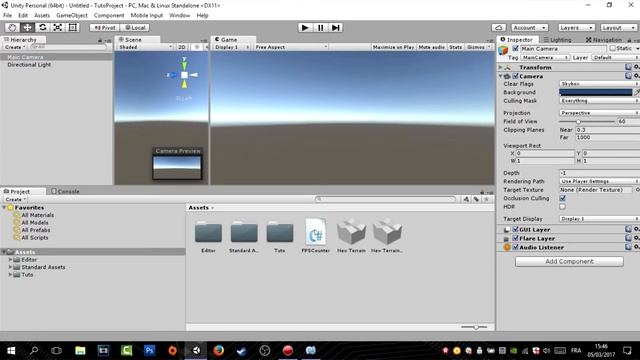Screen dimensions: 640x360
Task: Toggle the Main Camera active checkbox
Action: [x=515, y=49]
